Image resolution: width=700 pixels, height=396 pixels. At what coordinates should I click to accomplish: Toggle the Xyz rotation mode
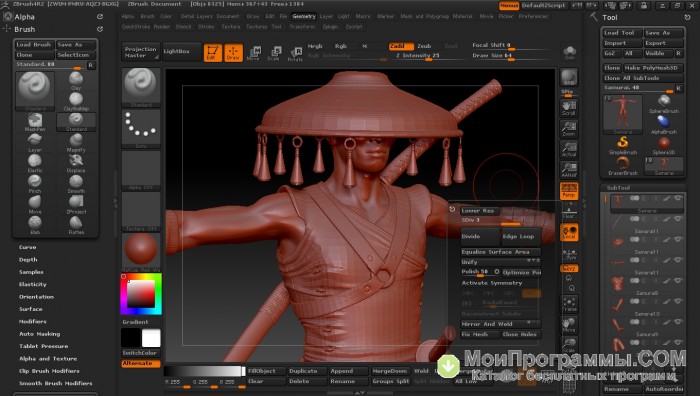click(569, 268)
